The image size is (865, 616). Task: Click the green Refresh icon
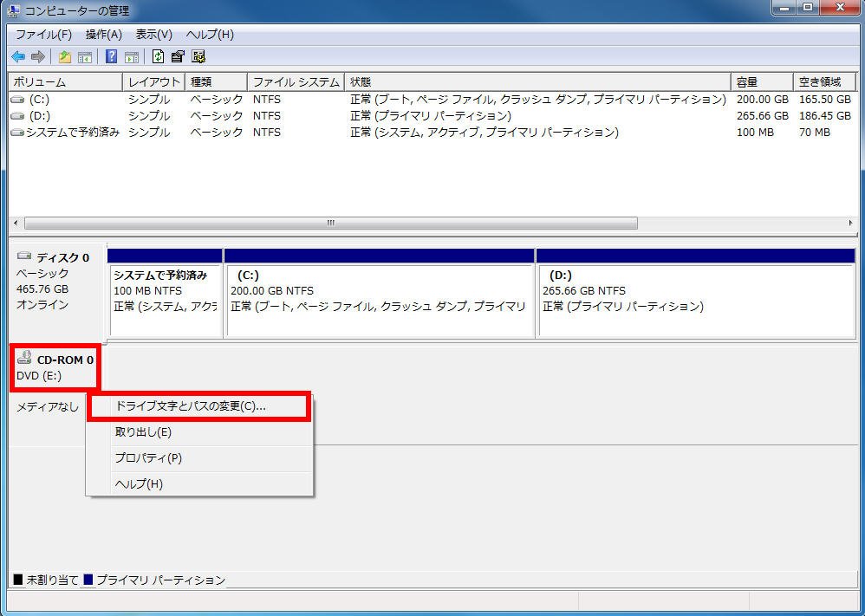coord(159,56)
